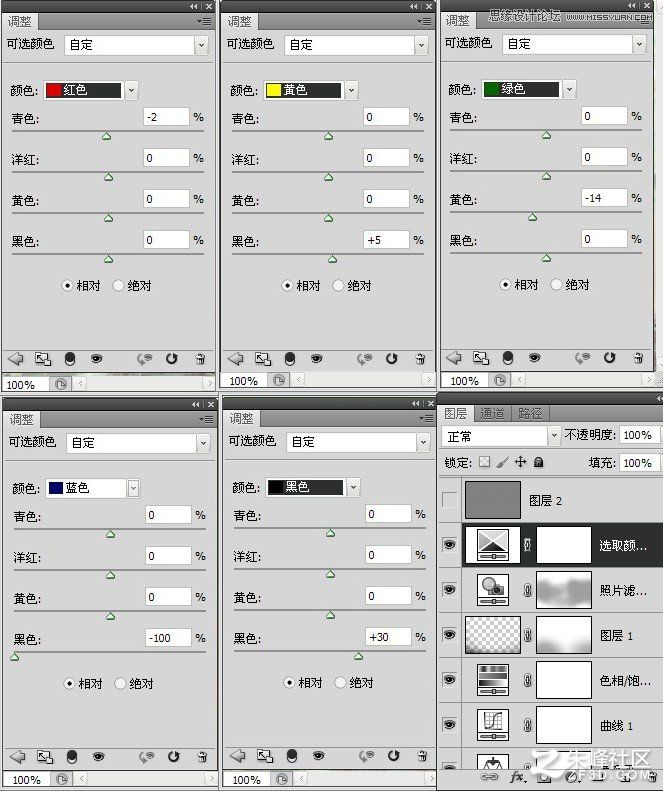
Task: Click view previous state icon in blue panel
Action: [146, 757]
